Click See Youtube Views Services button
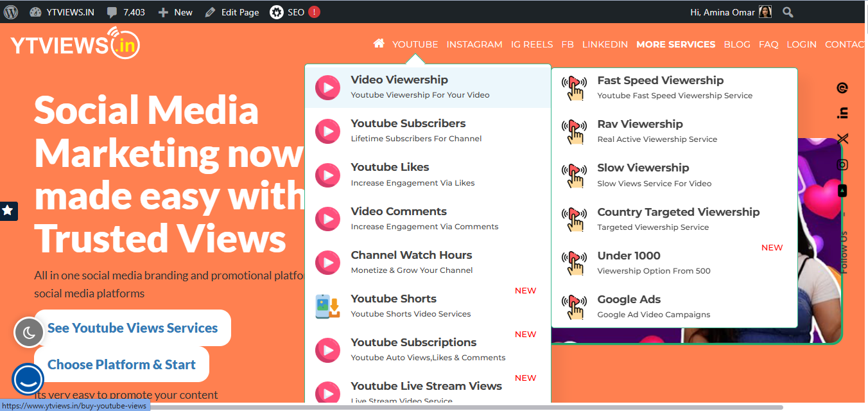 [x=132, y=328]
